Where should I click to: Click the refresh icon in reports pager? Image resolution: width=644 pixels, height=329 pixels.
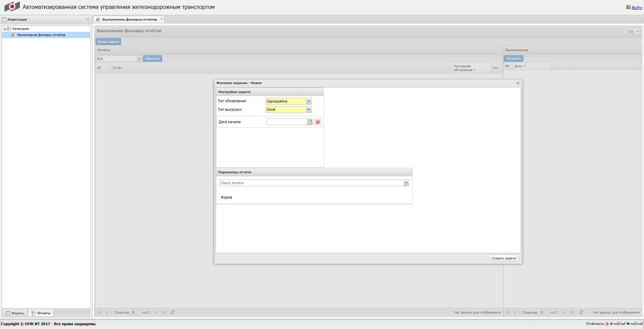point(173,313)
